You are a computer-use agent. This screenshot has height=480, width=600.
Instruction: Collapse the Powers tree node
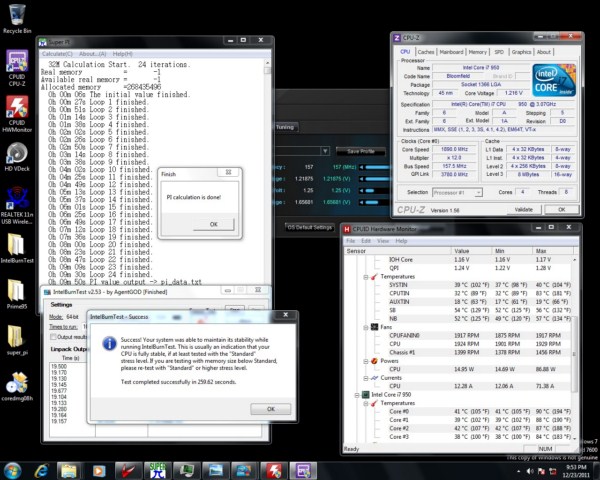366,361
